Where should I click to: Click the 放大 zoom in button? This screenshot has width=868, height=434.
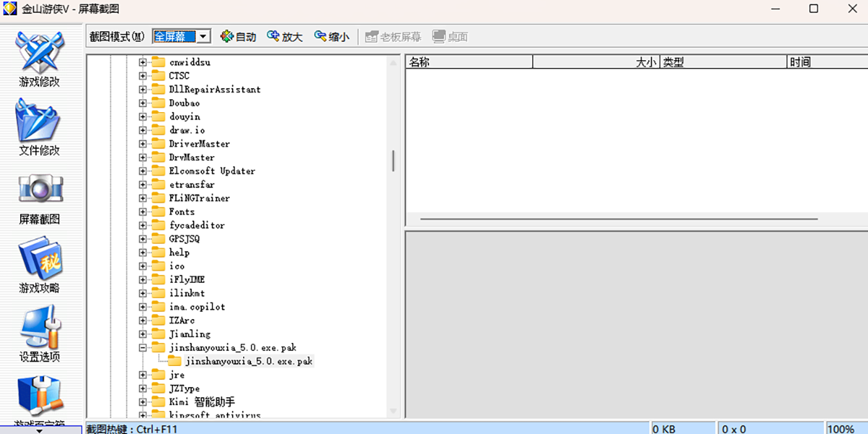(284, 37)
